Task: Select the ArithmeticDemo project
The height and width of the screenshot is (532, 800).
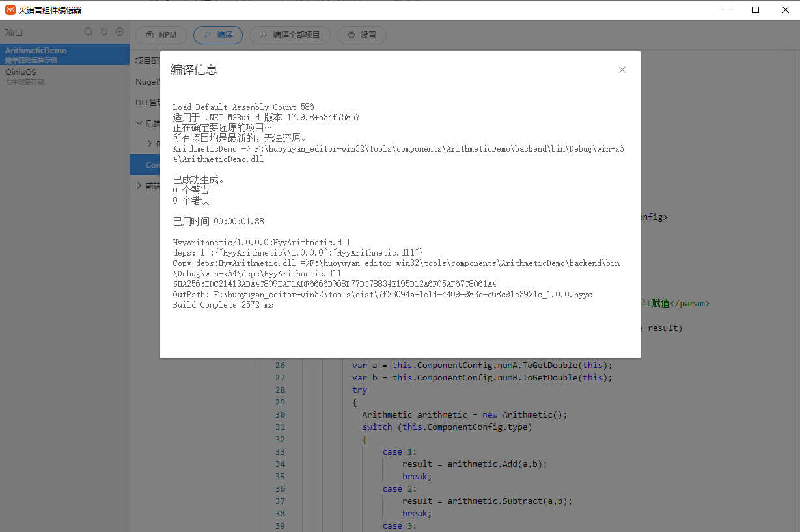Action: point(36,51)
